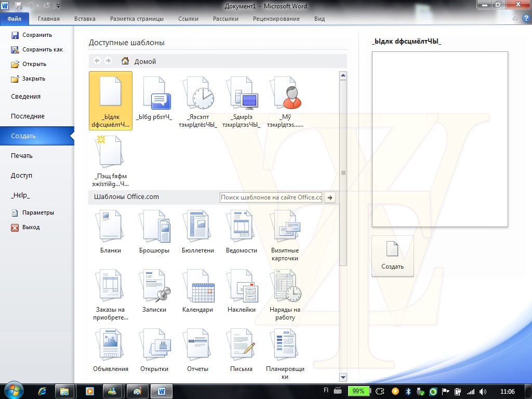Select Печать in the backstage menu

[x=22, y=156]
